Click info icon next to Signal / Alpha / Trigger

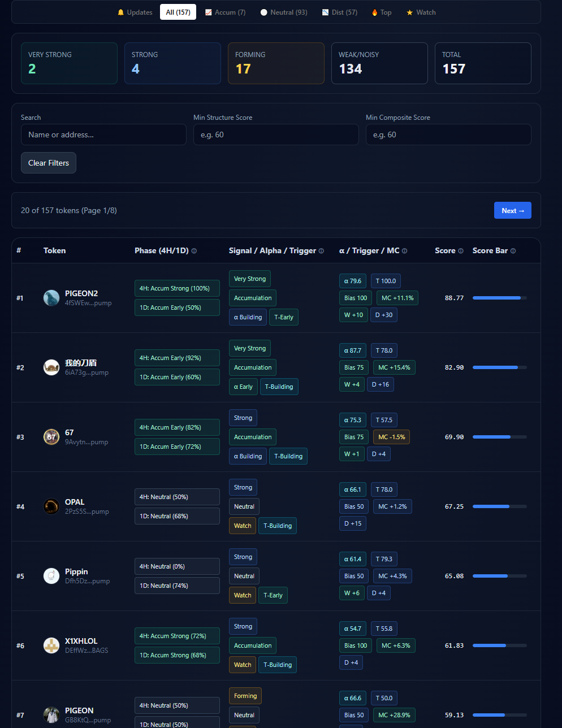click(x=321, y=251)
